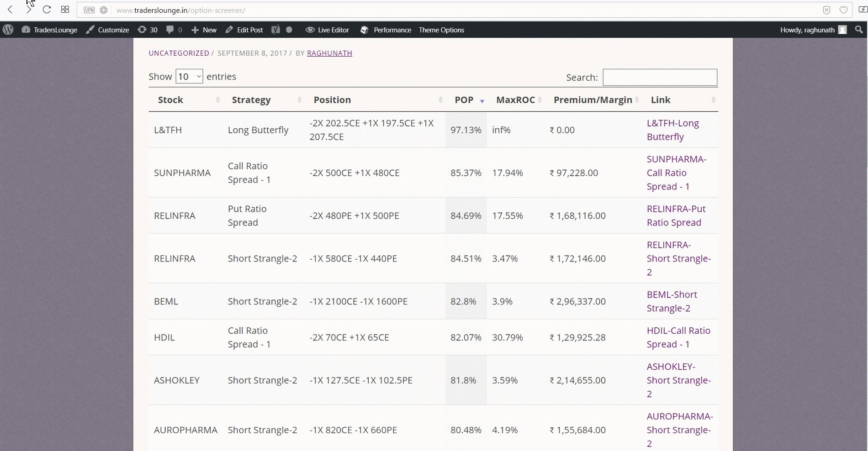Open HDIL-Call Ratio Spread - 1 link
This screenshot has width=868, height=451.
(x=678, y=337)
